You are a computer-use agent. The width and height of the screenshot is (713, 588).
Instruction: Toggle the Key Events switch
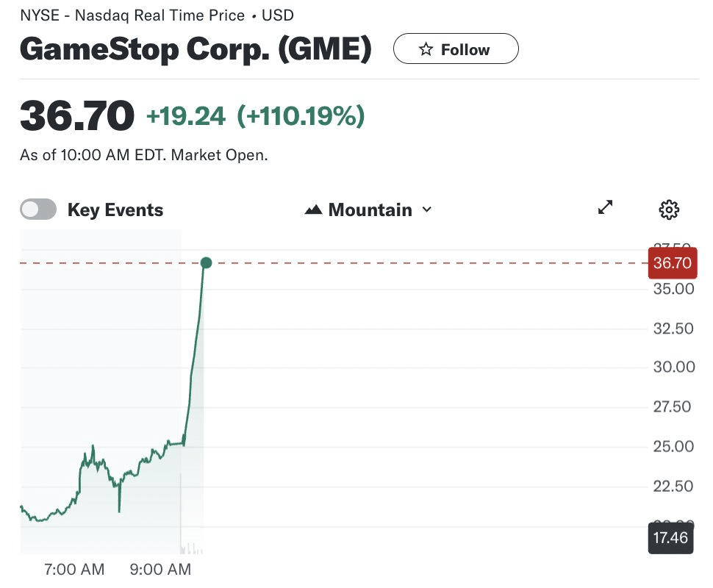38,209
